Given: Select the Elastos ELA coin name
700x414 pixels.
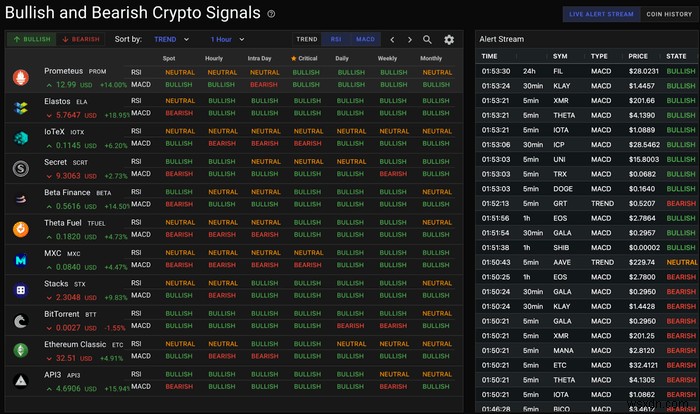Looking at the screenshot, I should point(66,101).
